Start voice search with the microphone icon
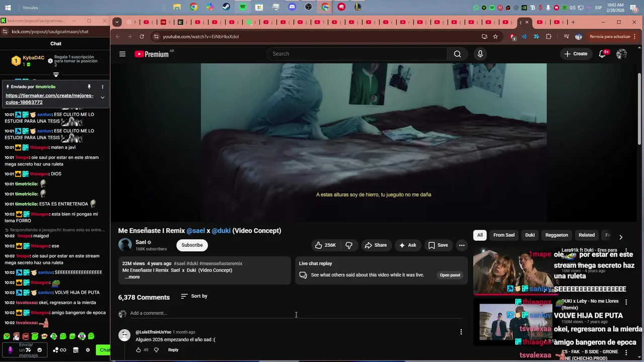The image size is (644, 362). click(480, 54)
